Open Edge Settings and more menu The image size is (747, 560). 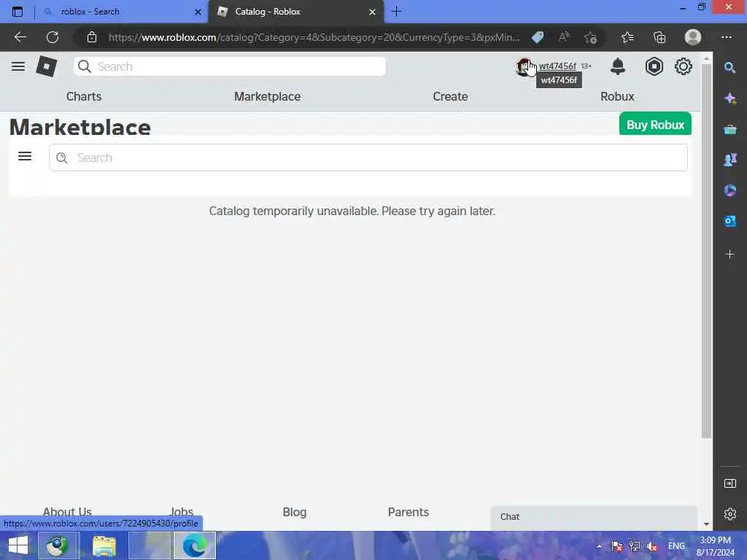pyautogui.click(x=726, y=37)
